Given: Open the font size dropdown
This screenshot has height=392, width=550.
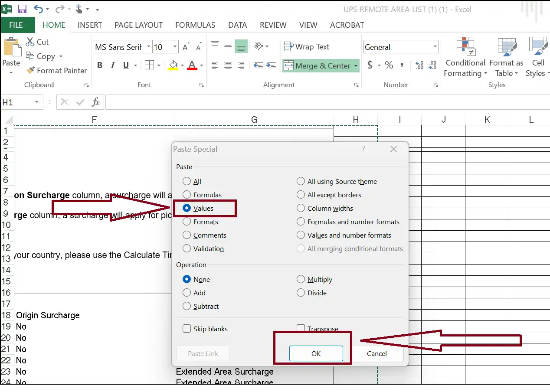Looking at the screenshot, I should [x=175, y=47].
